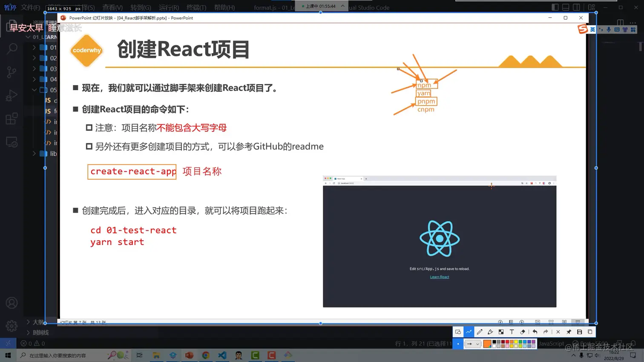Open the Sogou soft keyboard
The image size is (644, 362).
click(617, 29)
